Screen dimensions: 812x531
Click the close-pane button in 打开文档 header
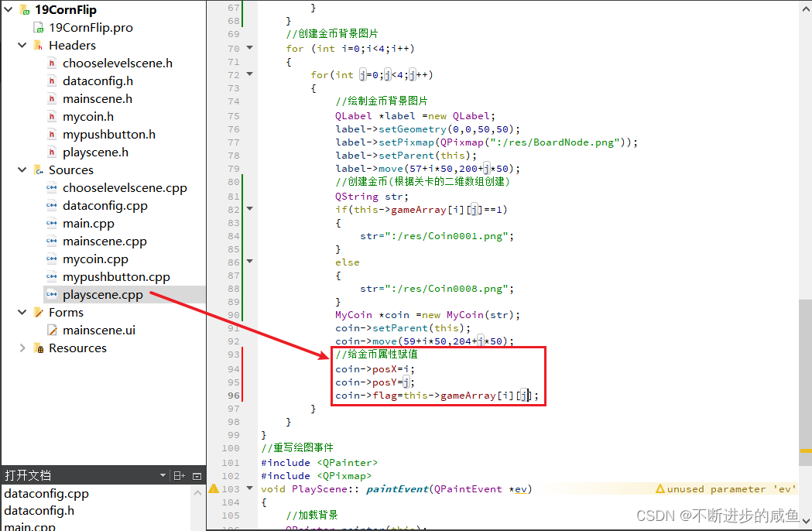point(197,475)
